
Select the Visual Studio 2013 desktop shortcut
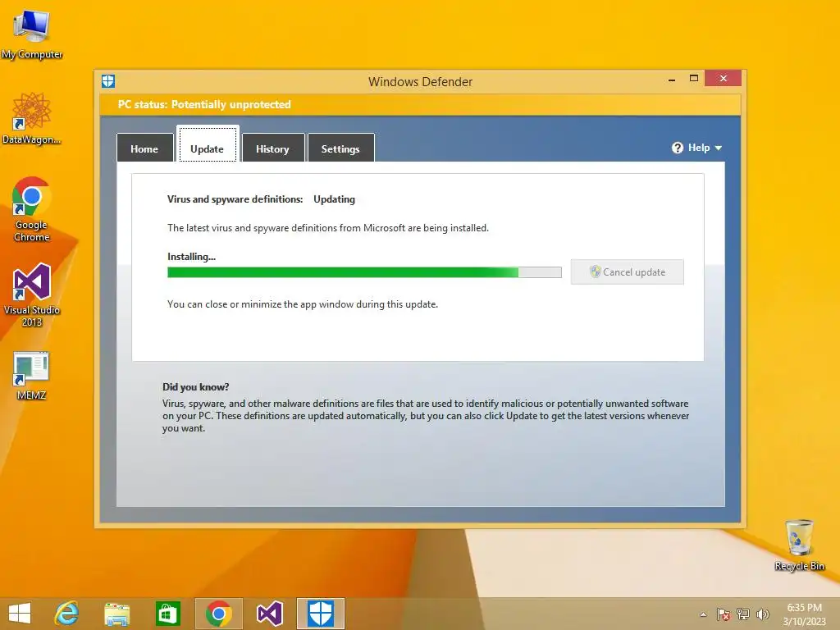[32, 295]
